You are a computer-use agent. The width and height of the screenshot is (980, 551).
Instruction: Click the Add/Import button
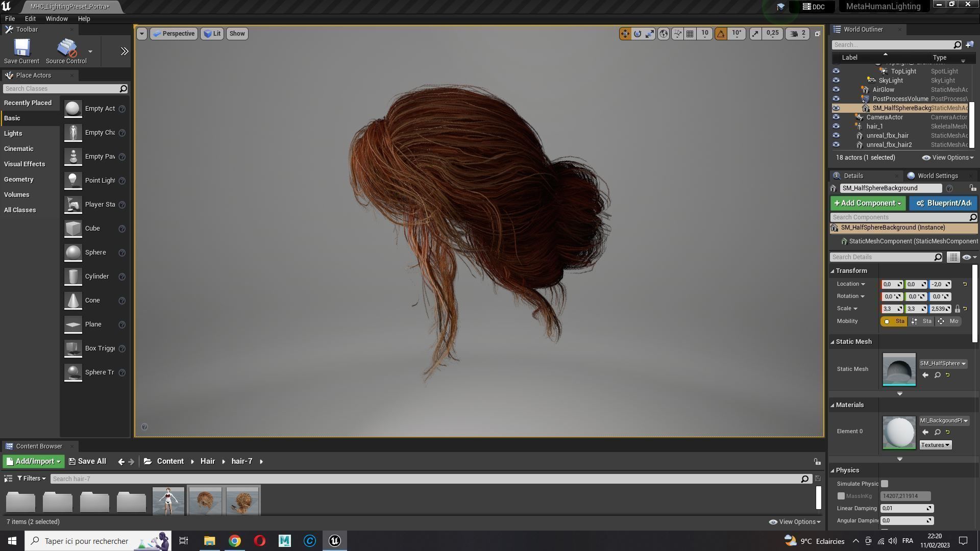pyautogui.click(x=33, y=462)
